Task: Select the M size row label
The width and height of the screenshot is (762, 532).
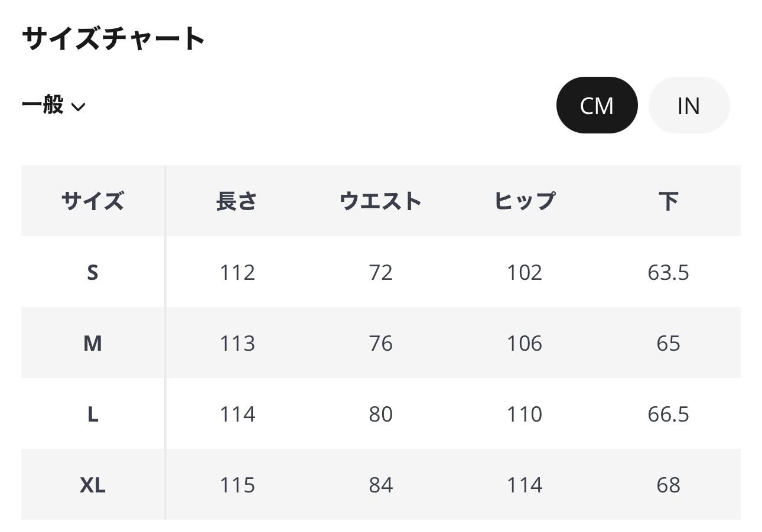Action: tap(93, 343)
